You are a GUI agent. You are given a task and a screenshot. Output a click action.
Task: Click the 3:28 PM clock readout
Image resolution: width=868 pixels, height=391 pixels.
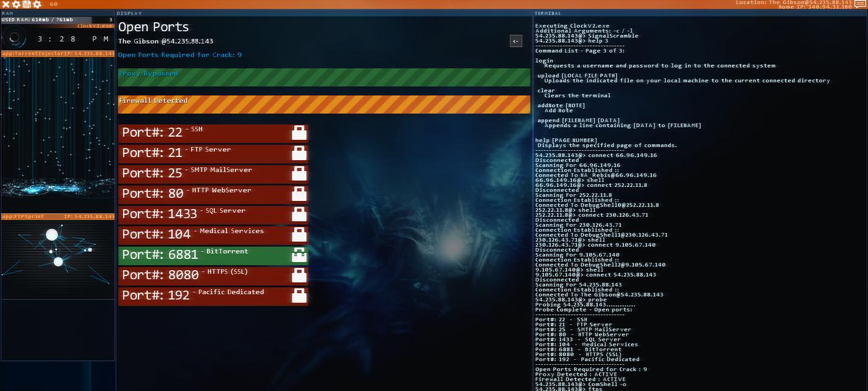click(73, 39)
